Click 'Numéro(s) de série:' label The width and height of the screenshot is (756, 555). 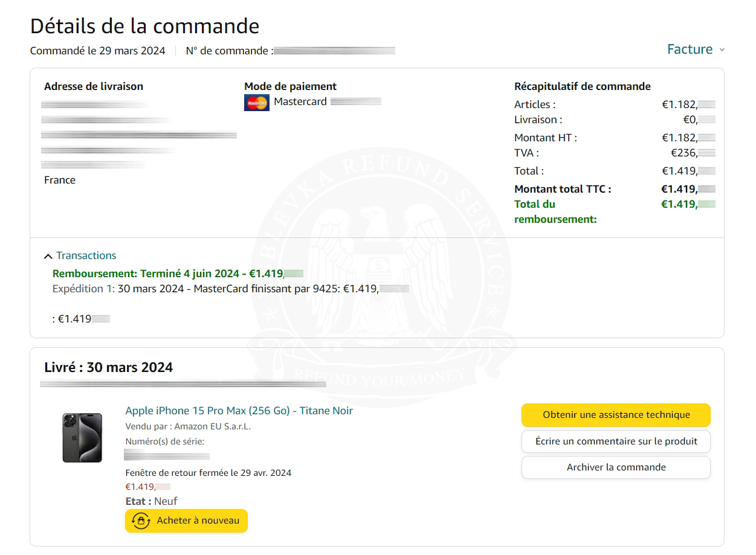(165, 441)
